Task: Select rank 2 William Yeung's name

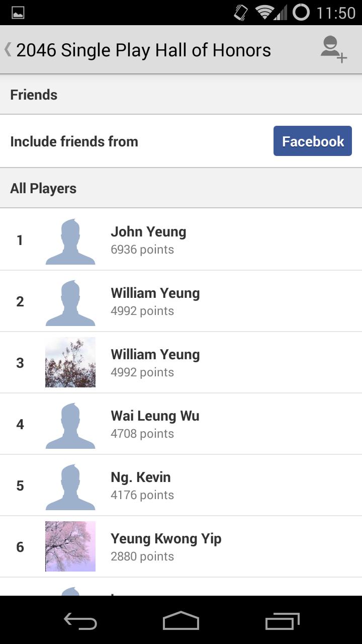Action: click(155, 293)
